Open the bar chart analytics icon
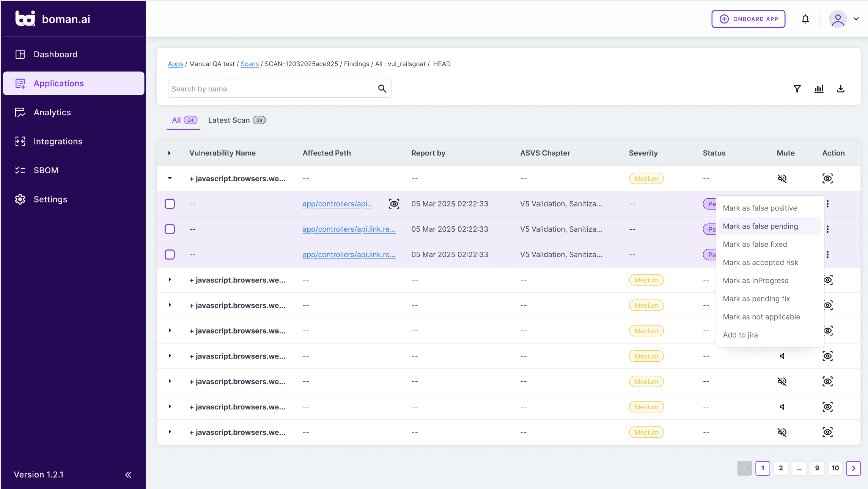The image size is (868, 489). point(819,89)
